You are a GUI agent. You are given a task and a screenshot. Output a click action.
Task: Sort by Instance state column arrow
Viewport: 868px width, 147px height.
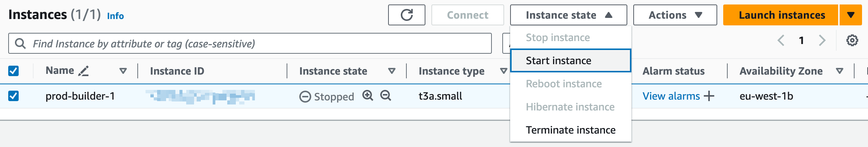(391, 71)
